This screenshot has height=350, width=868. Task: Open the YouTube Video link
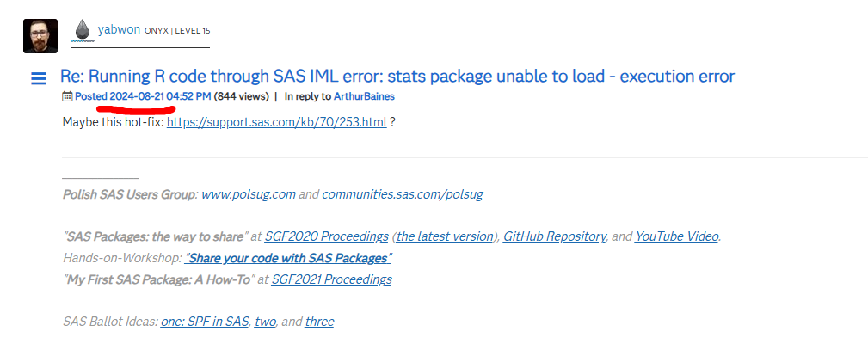676,236
